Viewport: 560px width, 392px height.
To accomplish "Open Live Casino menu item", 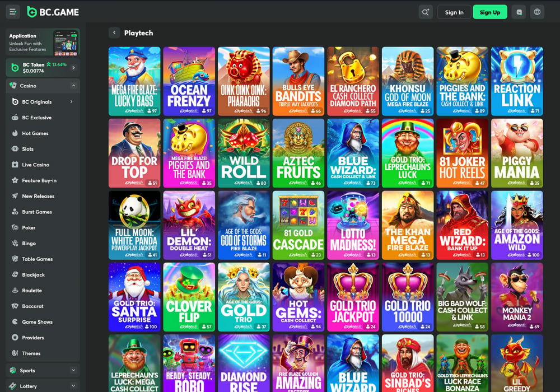I will point(43,165).
